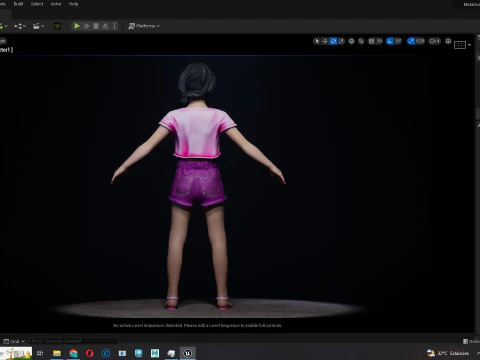Click the No active Level Sequence detected message

197,325
